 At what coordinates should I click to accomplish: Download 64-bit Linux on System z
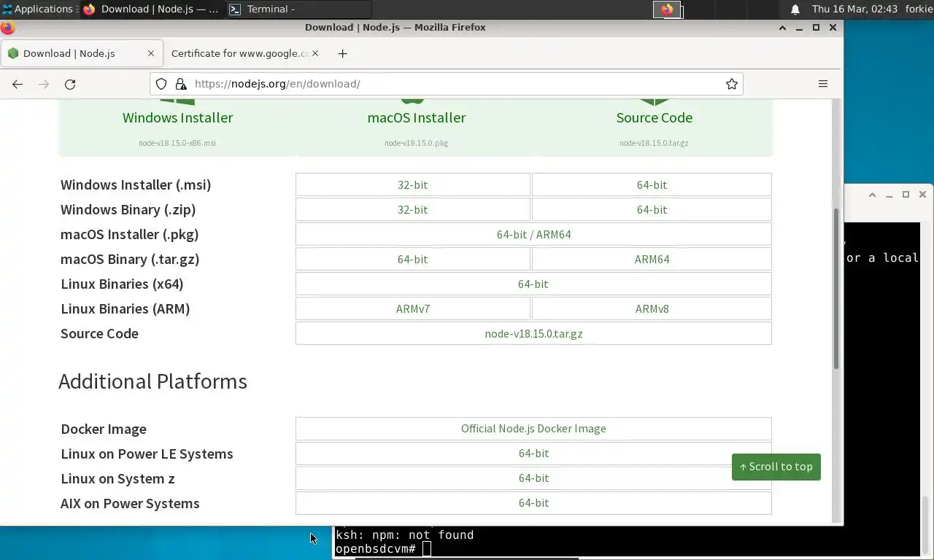533,478
